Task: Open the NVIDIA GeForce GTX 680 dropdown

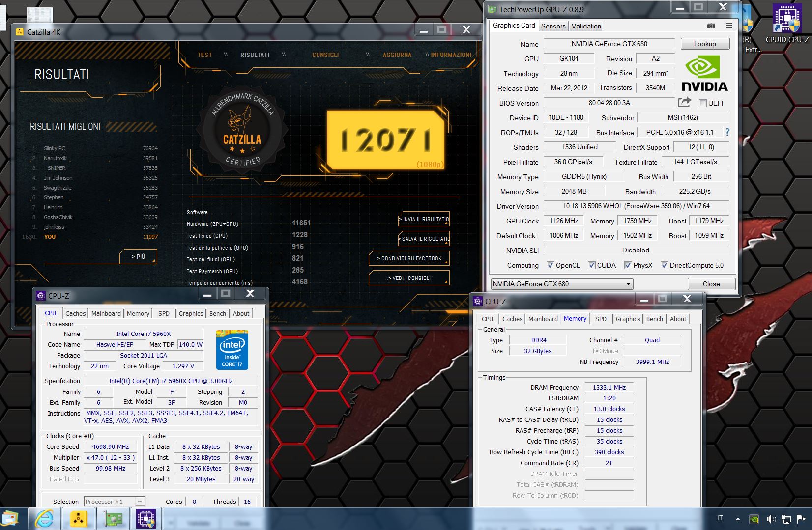Action: pos(562,284)
